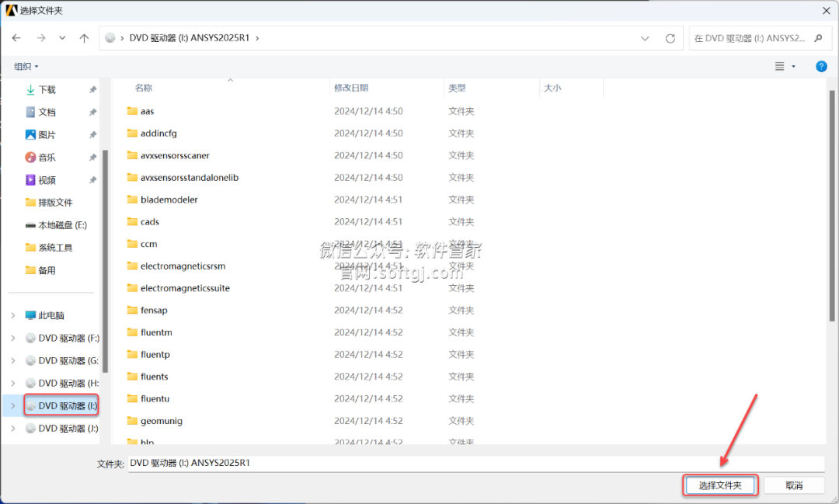
Task: Cancel the dialog with 取消
Action: (794, 485)
